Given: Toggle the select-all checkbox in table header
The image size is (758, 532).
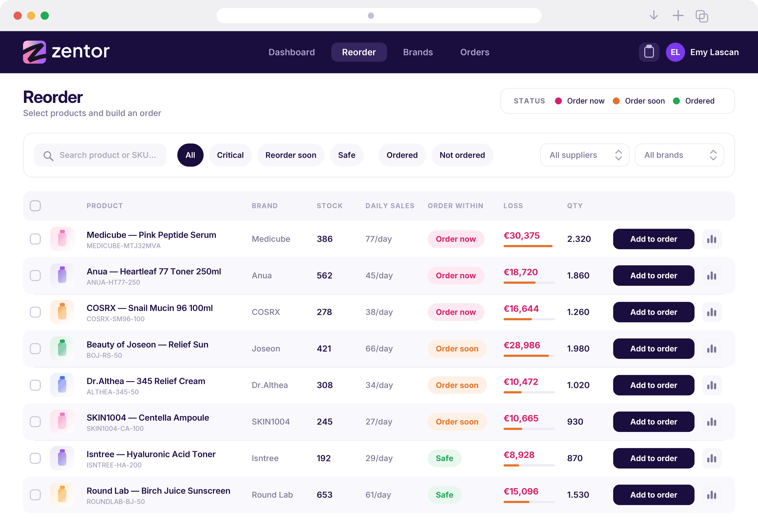Looking at the screenshot, I should pos(35,206).
